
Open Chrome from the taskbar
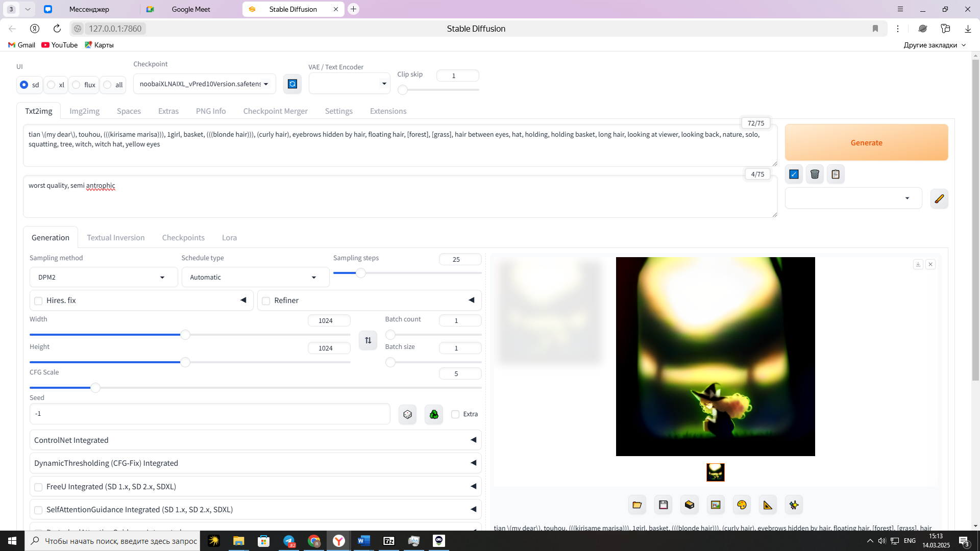point(314,541)
